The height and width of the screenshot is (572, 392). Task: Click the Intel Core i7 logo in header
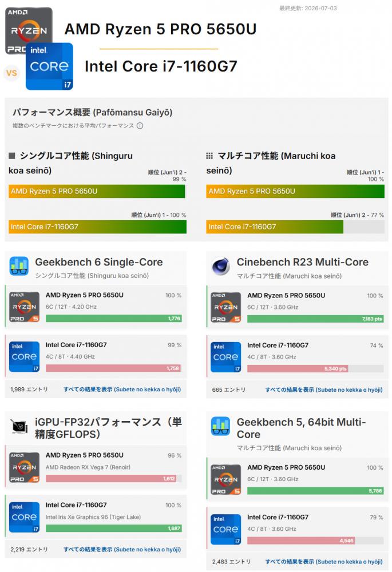coord(49,66)
